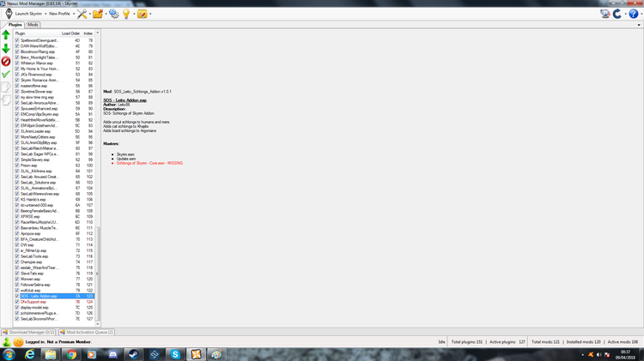
Task: Expand the refresh icon dropdown arrow
Action: [625, 14]
